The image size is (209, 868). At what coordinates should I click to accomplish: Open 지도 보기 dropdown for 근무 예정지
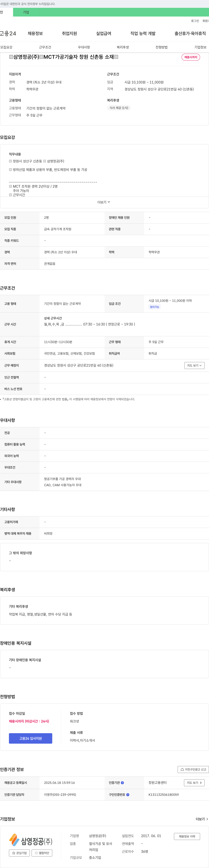(x=194, y=366)
